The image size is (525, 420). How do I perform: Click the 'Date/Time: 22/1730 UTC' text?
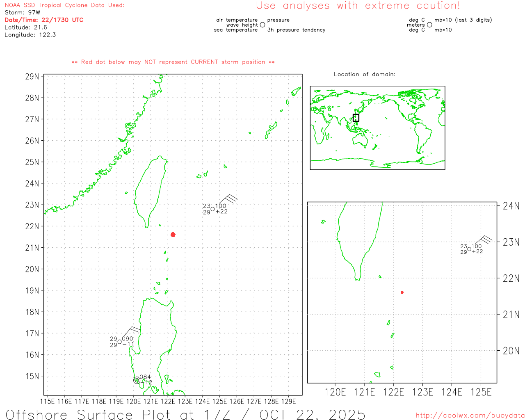[x=44, y=20]
